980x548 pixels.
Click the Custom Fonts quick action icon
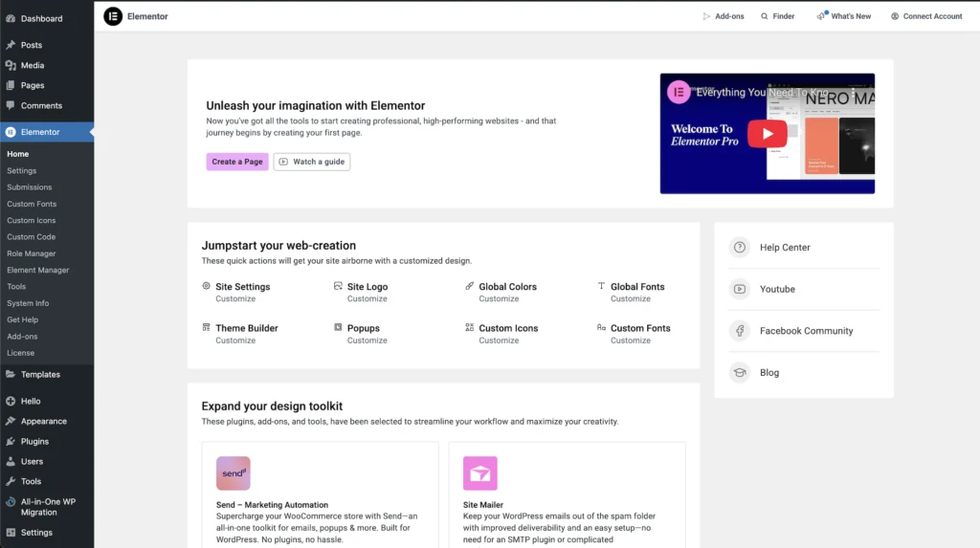pyautogui.click(x=601, y=327)
